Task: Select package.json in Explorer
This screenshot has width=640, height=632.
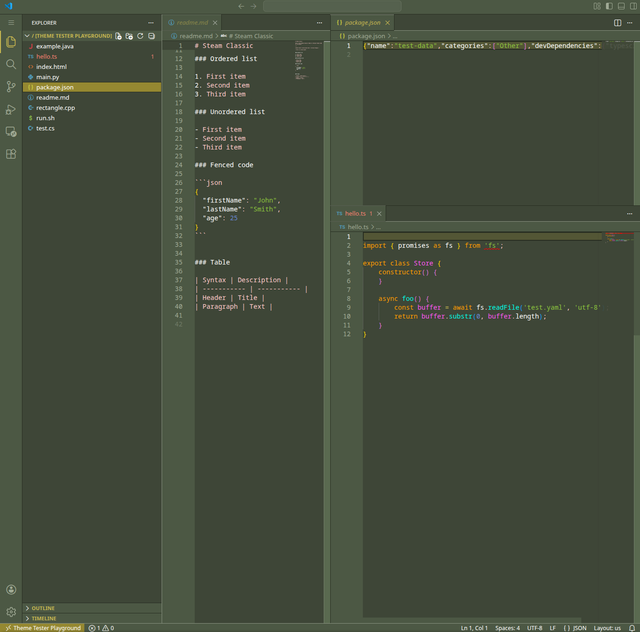Action: coord(92,87)
